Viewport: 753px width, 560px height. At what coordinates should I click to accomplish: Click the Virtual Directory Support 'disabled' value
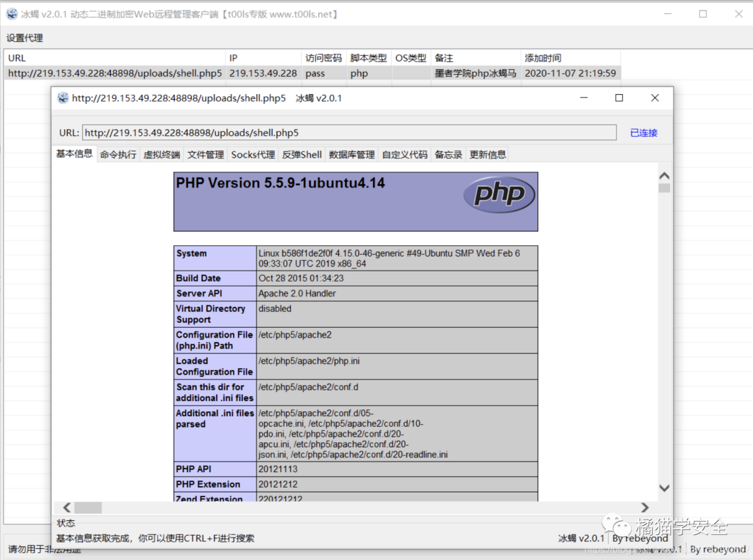pyautogui.click(x=275, y=308)
